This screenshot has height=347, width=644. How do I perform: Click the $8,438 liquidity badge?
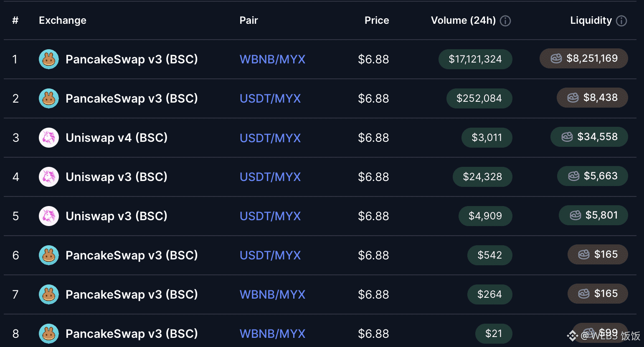point(592,98)
